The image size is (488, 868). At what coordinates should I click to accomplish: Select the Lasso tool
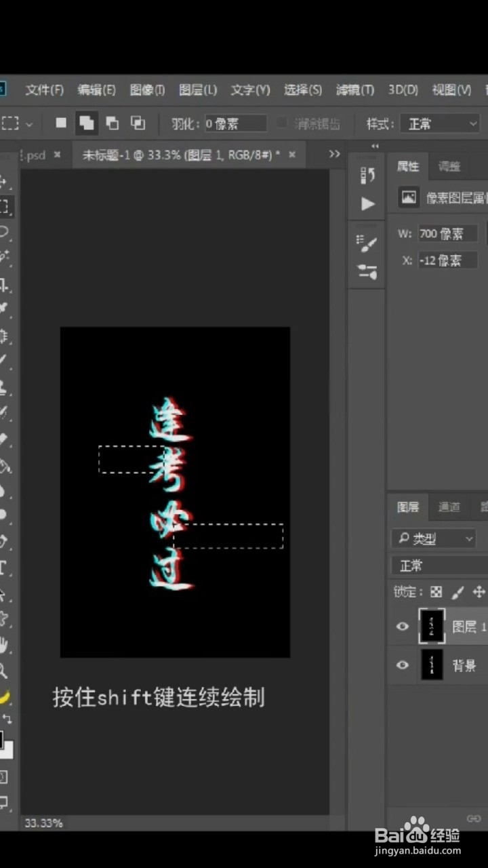click(4, 231)
